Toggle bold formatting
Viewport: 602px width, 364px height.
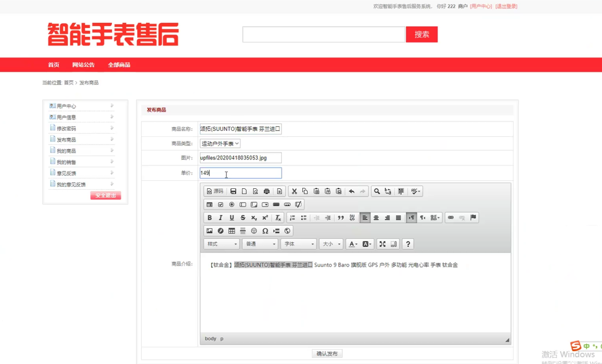(x=209, y=218)
